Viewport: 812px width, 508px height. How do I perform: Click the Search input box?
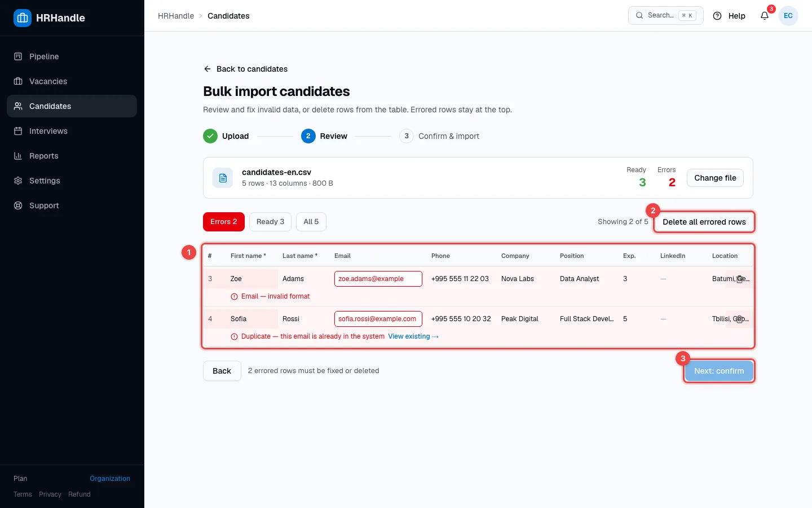pos(666,16)
